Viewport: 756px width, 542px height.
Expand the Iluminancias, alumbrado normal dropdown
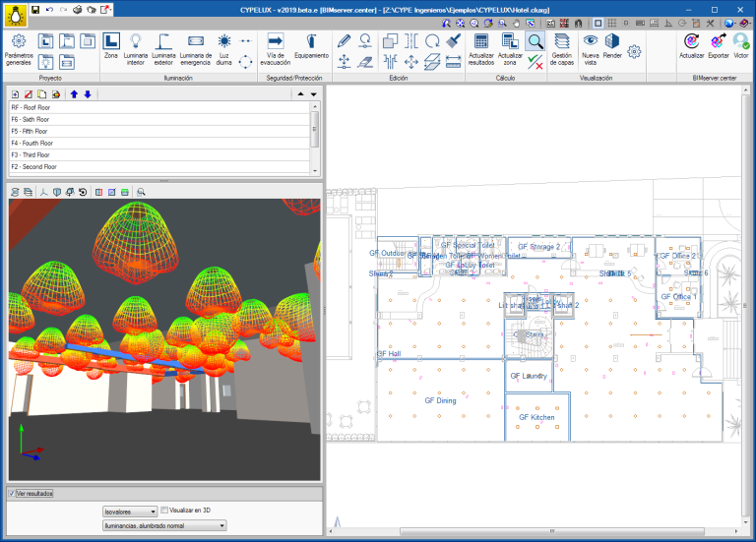point(164,525)
